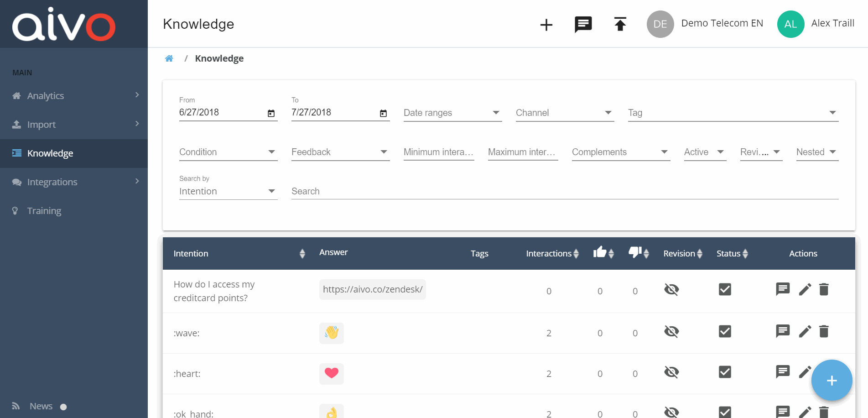Uncheck status for creditcard points row

725,289
